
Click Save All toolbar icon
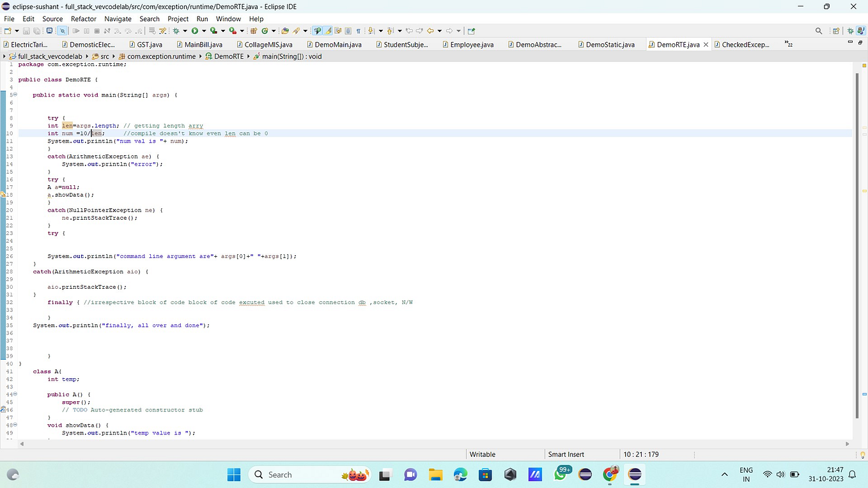point(35,31)
